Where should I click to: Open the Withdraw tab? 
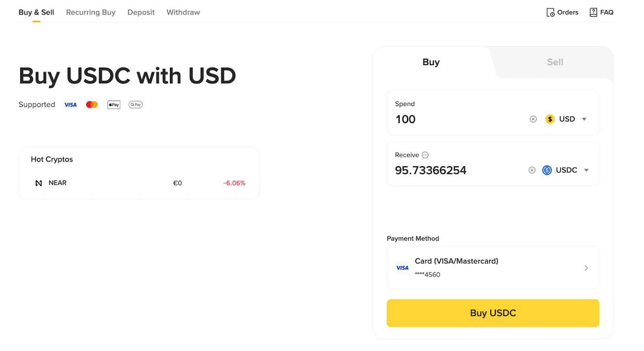click(183, 12)
